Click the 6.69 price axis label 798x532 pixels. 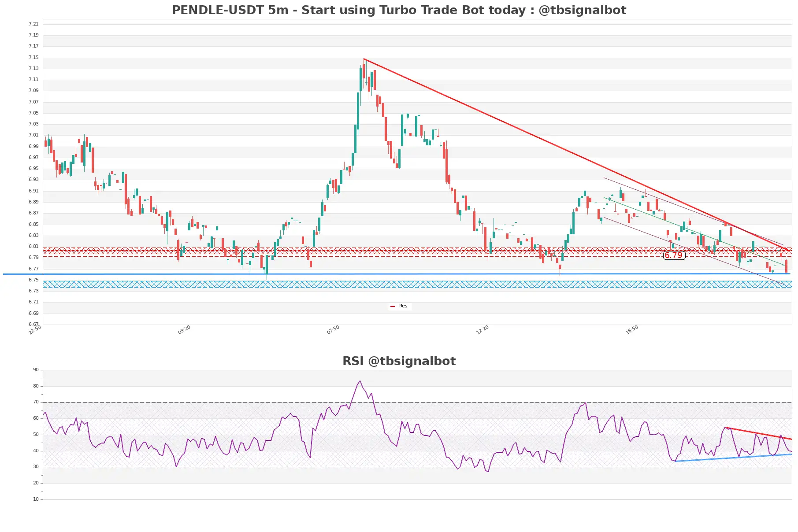click(x=33, y=314)
